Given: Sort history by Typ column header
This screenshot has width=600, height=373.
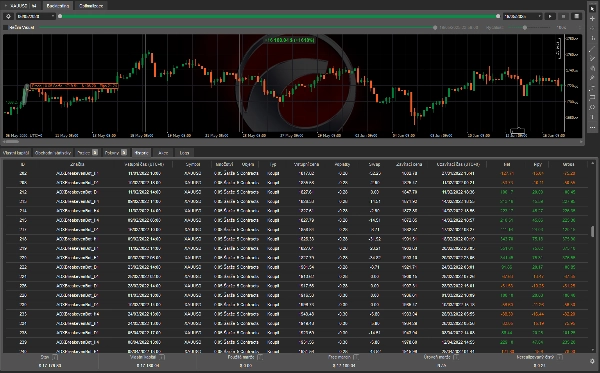Looking at the screenshot, I should point(273,164).
